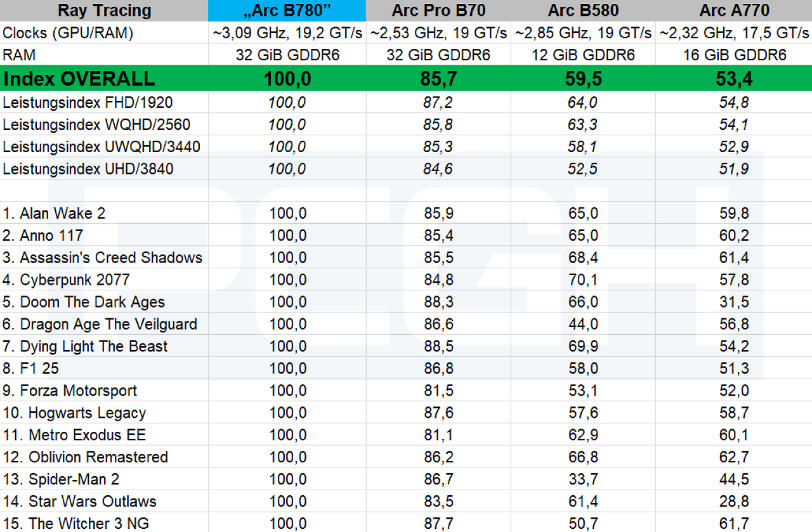
Task: Click the ~2,32 GHz, 17,5 GT/s cell
Action: point(734,33)
